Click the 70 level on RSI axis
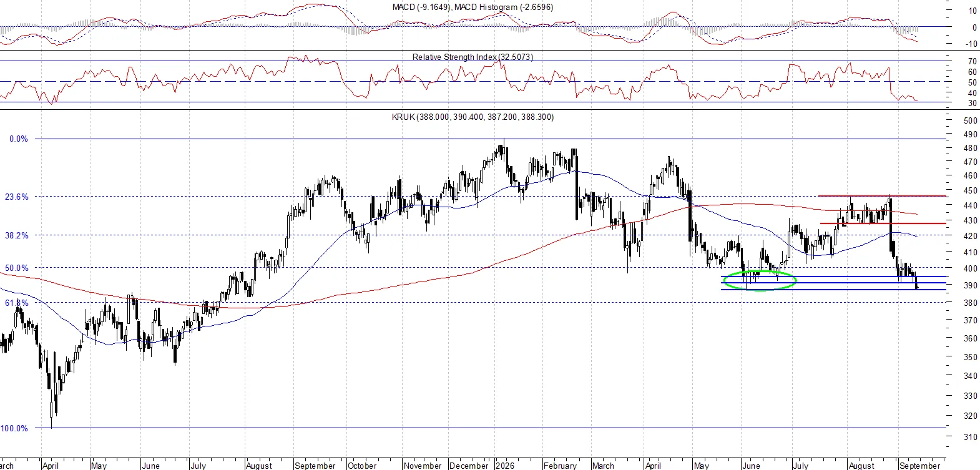980x470 pixels. (x=973, y=61)
